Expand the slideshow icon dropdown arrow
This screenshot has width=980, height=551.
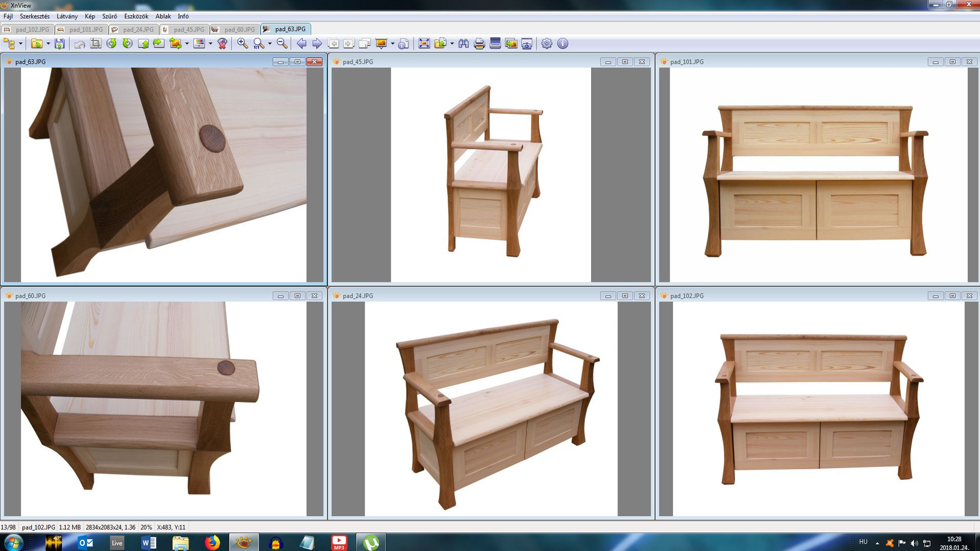click(393, 44)
